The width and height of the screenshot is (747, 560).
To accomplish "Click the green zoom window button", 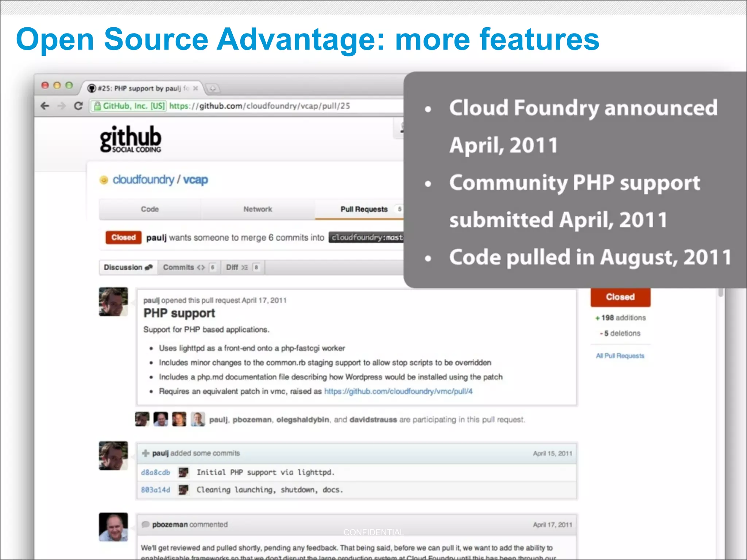I will [x=69, y=85].
